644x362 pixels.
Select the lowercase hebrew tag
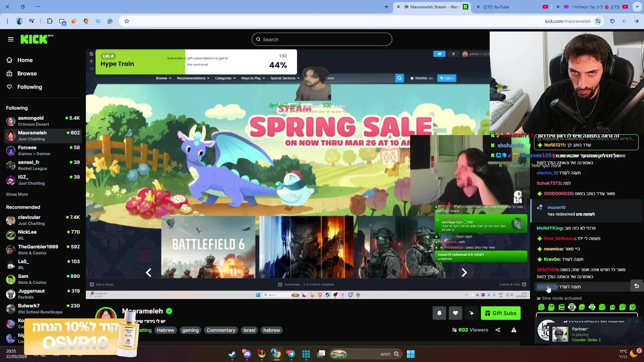tap(271, 330)
